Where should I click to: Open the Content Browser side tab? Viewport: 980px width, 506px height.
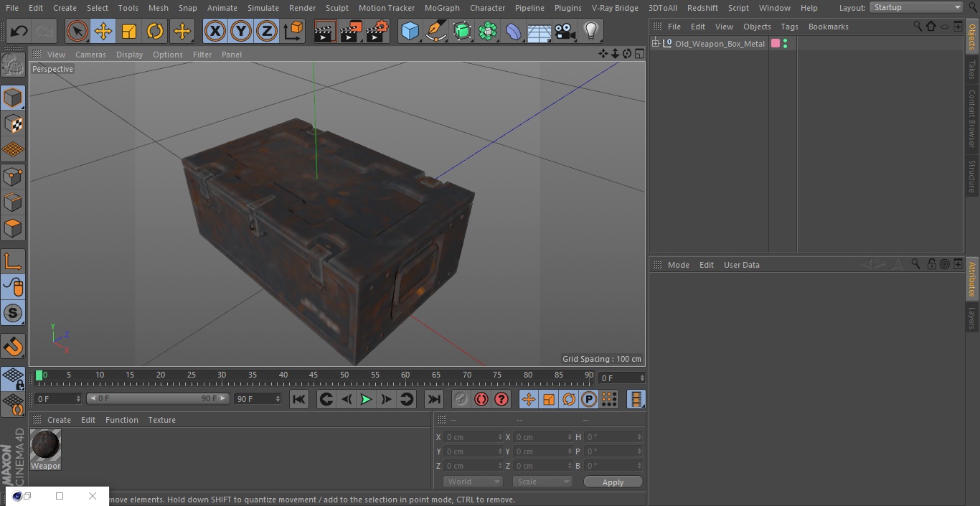[x=972, y=118]
